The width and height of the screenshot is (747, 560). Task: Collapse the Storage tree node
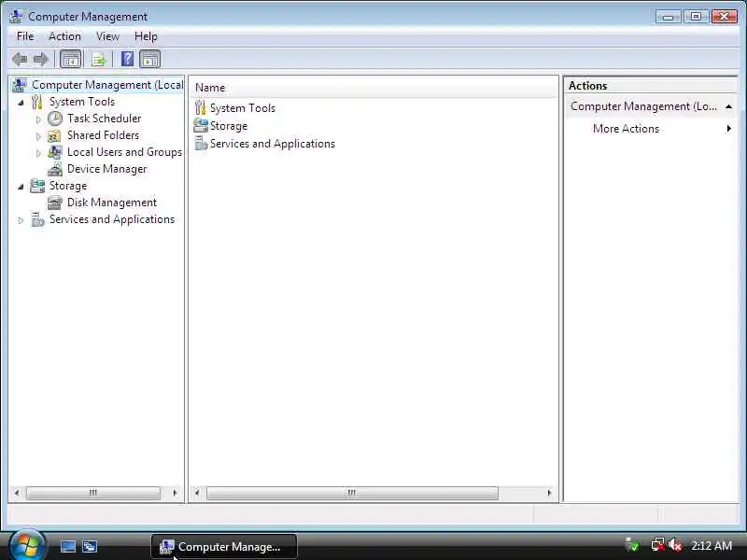click(x=21, y=187)
